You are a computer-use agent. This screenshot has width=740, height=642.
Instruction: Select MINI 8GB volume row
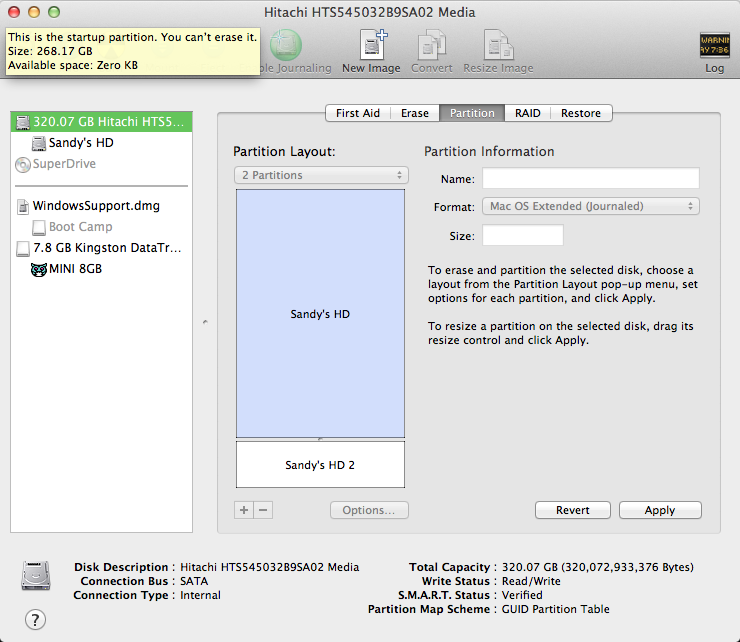101,270
